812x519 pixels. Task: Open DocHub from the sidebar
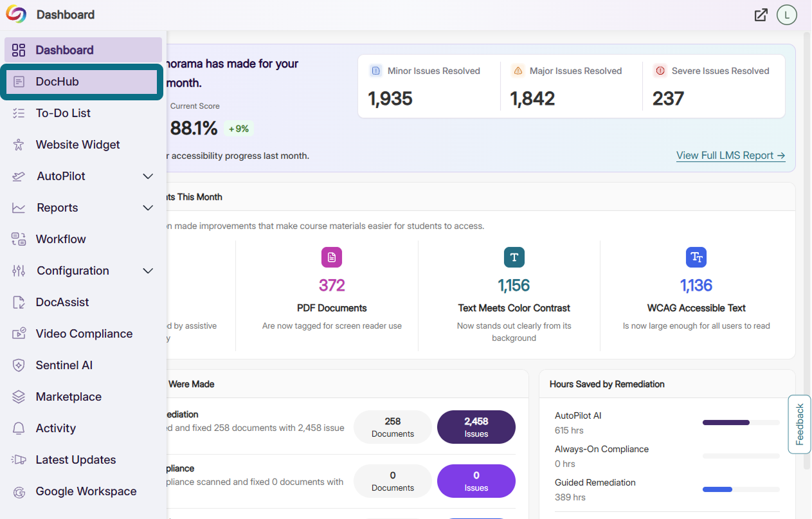[x=82, y=82]
